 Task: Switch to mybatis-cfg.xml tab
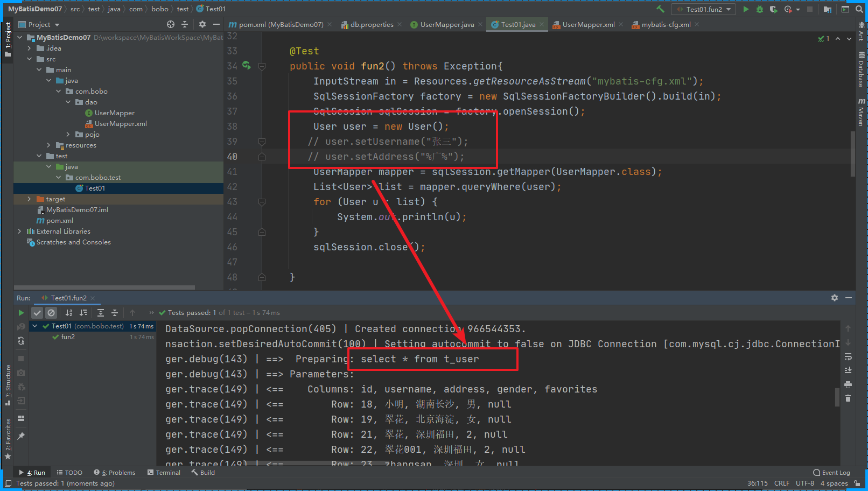(665, 24)
